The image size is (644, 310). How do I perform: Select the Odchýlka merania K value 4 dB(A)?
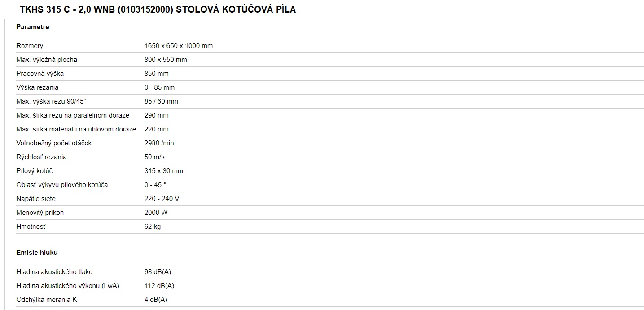(156, 300)
